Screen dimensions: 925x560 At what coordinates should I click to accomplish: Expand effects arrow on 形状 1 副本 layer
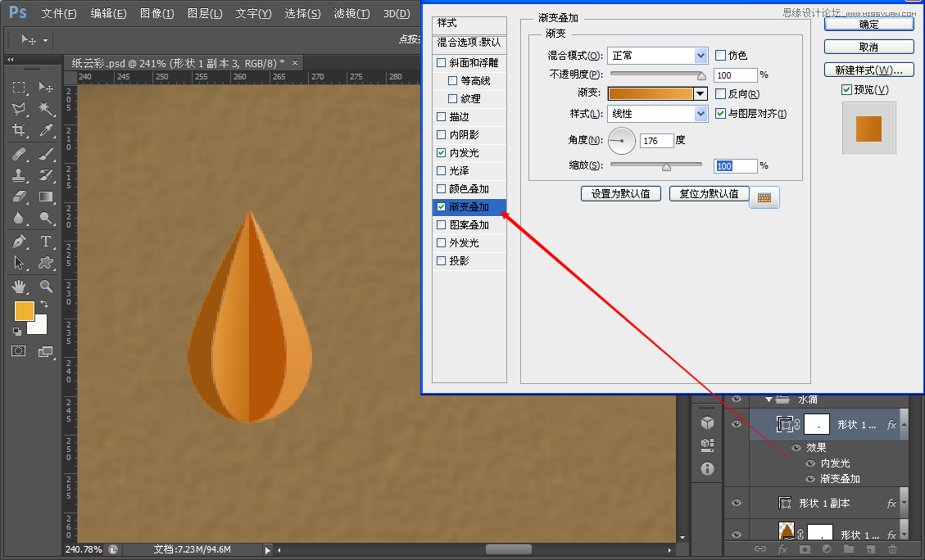(904, 504)
